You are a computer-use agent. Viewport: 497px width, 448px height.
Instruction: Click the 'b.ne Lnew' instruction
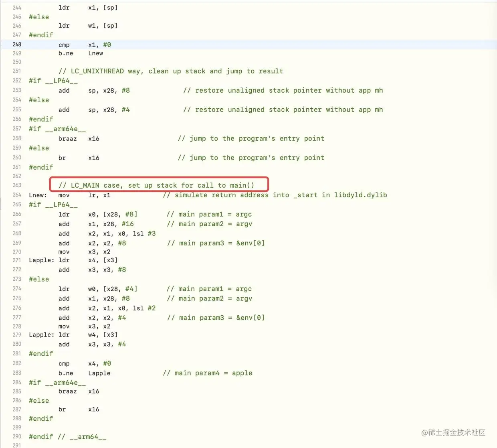[x=81, y=53]
